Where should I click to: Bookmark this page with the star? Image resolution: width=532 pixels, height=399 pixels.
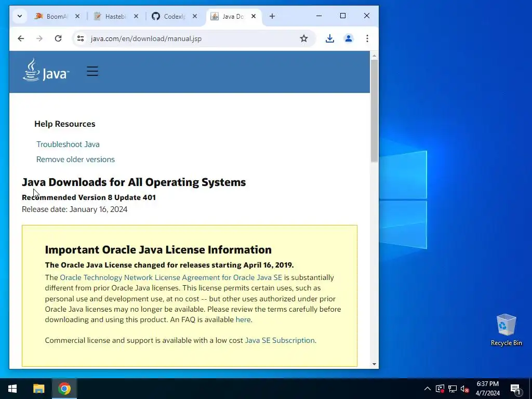303,38
